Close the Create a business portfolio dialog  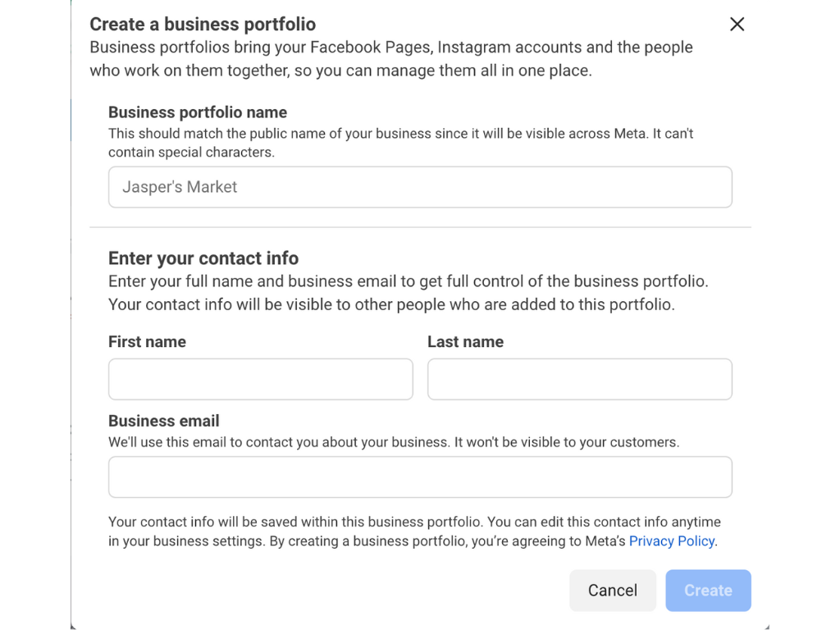click(x=737, y=25)
